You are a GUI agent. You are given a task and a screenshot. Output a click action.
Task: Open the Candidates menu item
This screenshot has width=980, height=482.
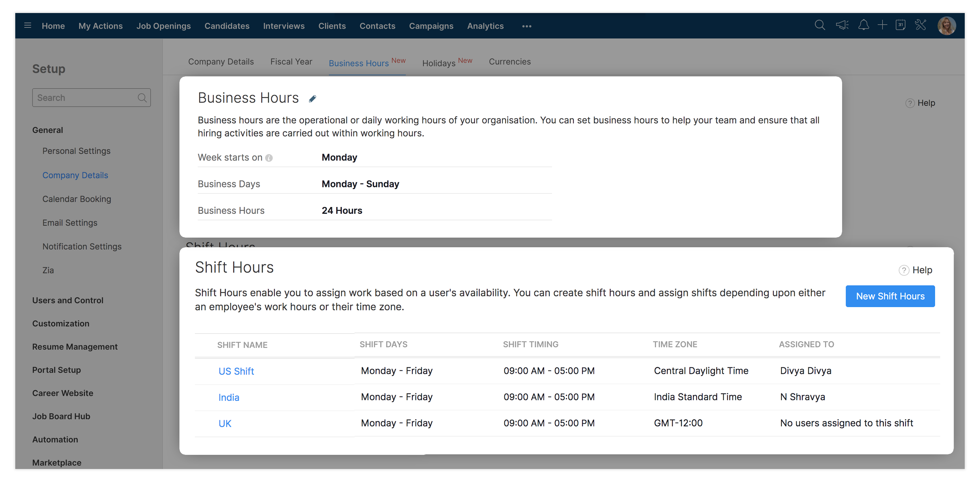click(x=227, y=26)
